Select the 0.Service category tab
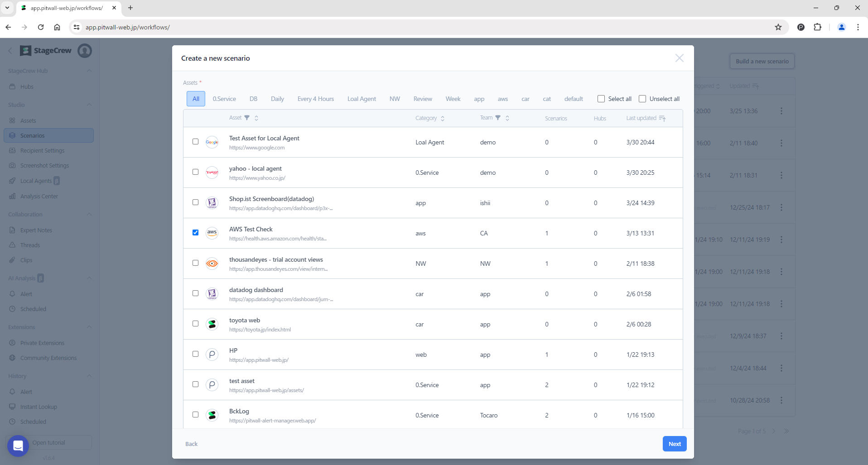Image resolution: width=868 pixels, height=465 pixels. [x=224, y=99]
